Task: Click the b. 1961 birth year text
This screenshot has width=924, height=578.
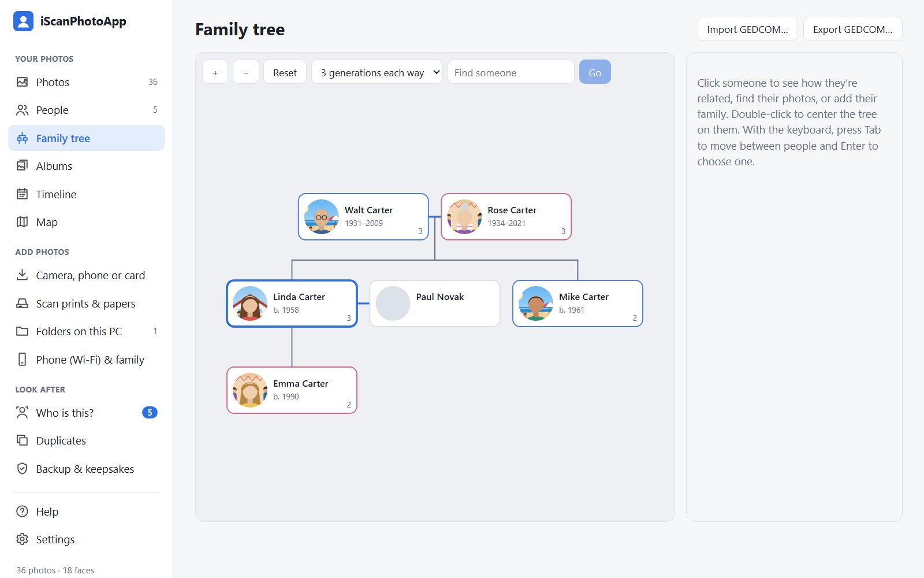Action: coord(572,310)
